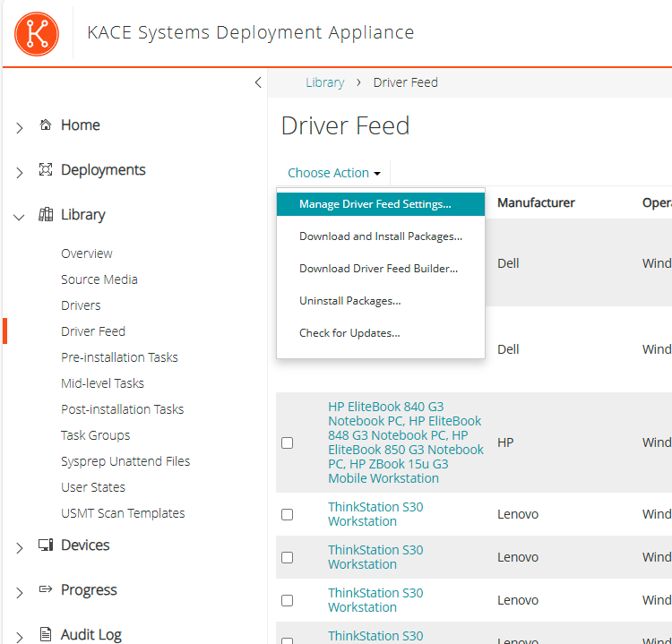Sort by the Manufacturer column header

click(536, 202)
